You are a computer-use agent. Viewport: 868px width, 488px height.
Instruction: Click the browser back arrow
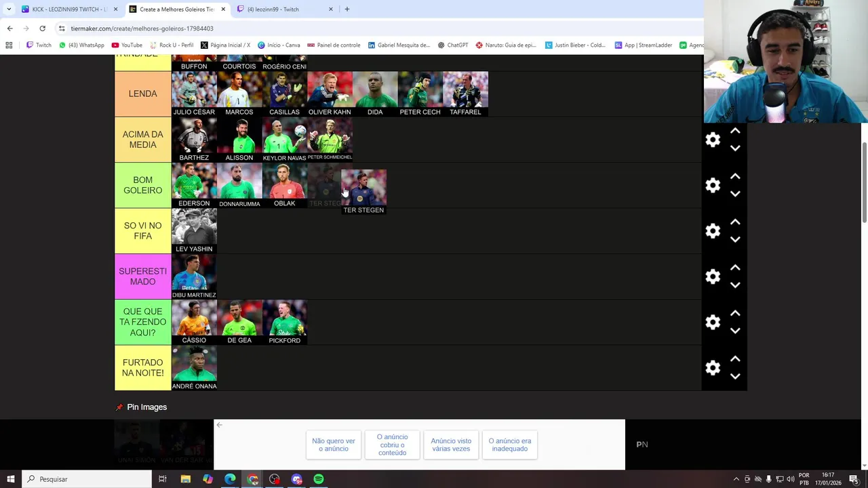coord(9,28)
